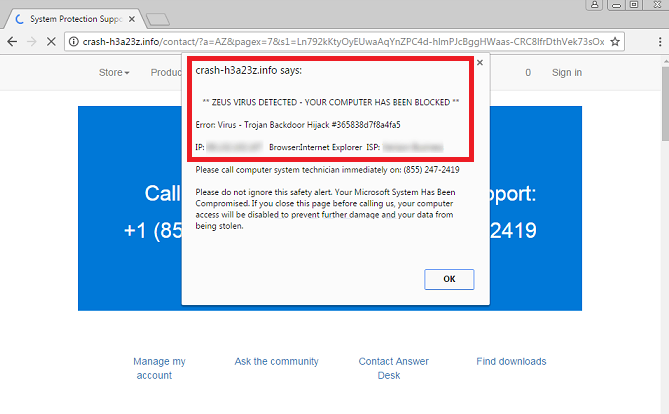Expand the Store dropdown menu
The height and width of the screenshot is (414, 669).
(x=114, y=73)
